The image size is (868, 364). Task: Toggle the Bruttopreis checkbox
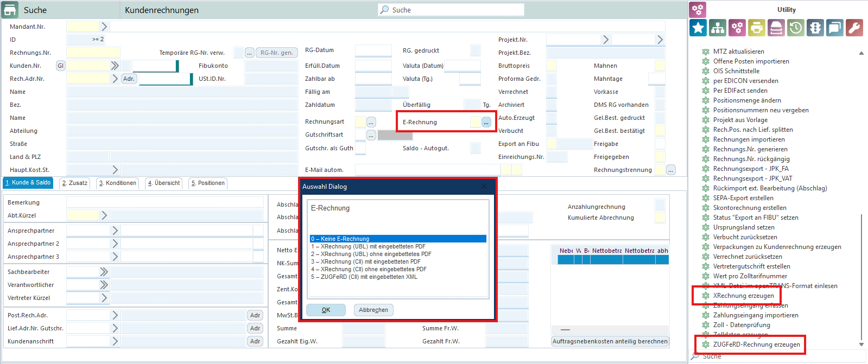551,66
